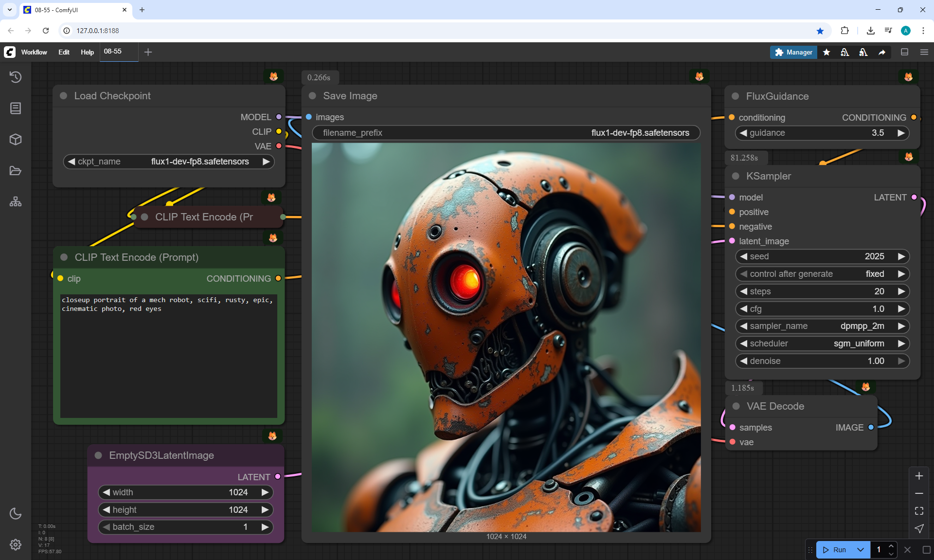Image resolution: width=934 pixels, height=560 pixels.
Task: Open the workflows folder sidebar icon
Action: coord(16,171)
